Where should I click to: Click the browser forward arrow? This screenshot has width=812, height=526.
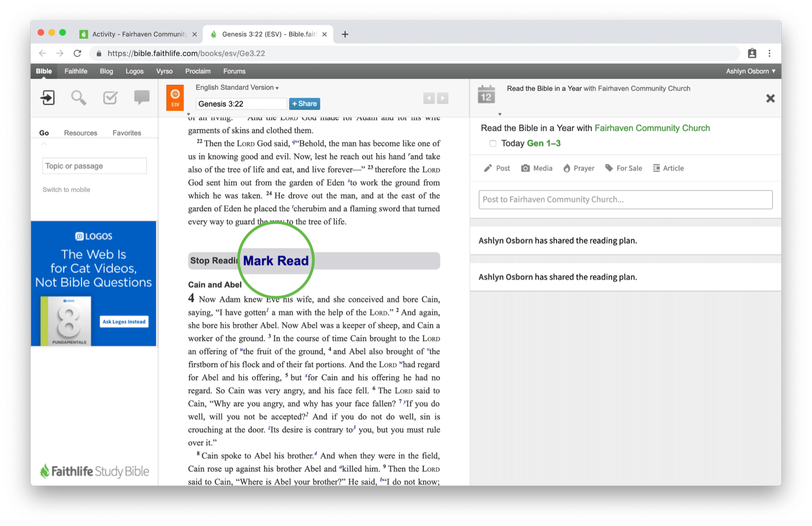point(60,53)
